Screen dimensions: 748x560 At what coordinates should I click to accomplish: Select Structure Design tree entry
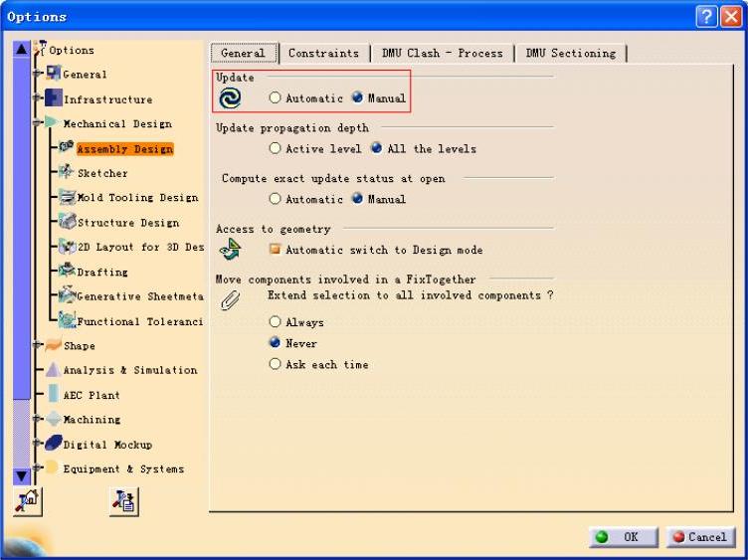128,222
